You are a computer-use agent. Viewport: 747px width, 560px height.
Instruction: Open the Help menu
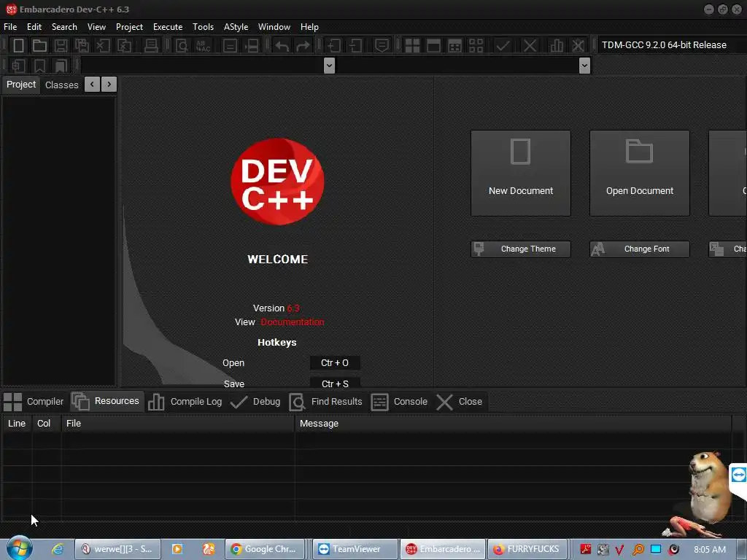309,27
